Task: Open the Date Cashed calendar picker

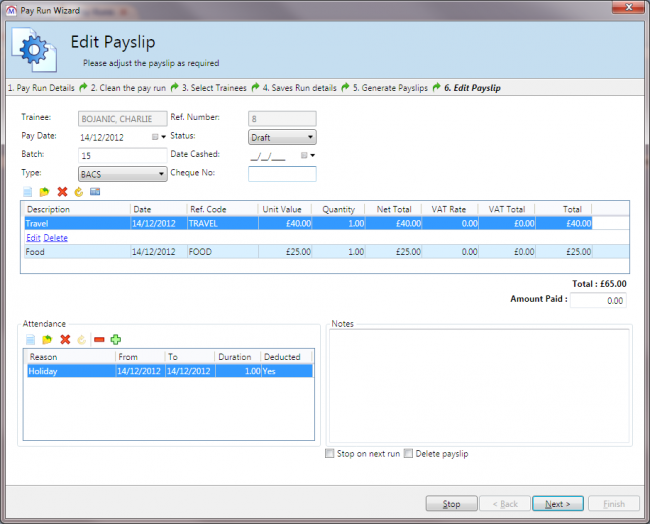Action: click(308, 156)
